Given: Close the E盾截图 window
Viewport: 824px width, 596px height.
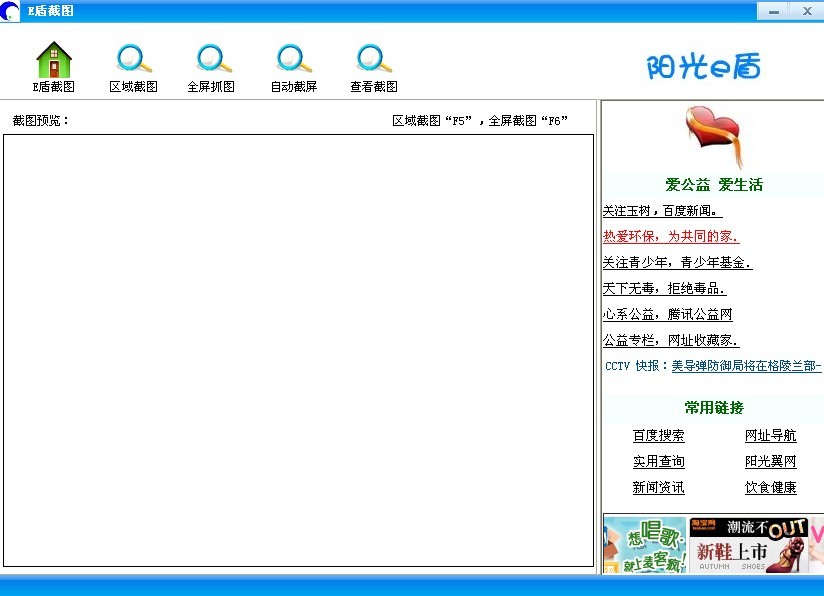Looking at the screenshot, I should click(807, 11).
